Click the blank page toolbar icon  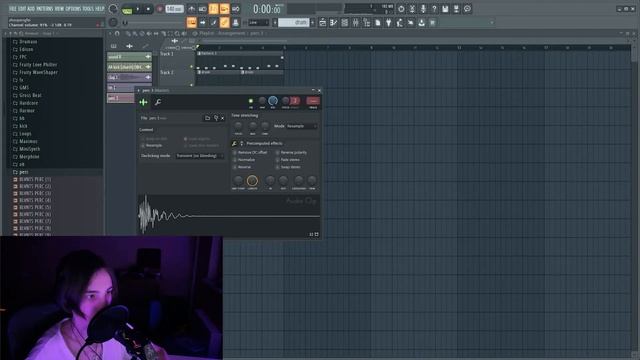coord(378,23)
